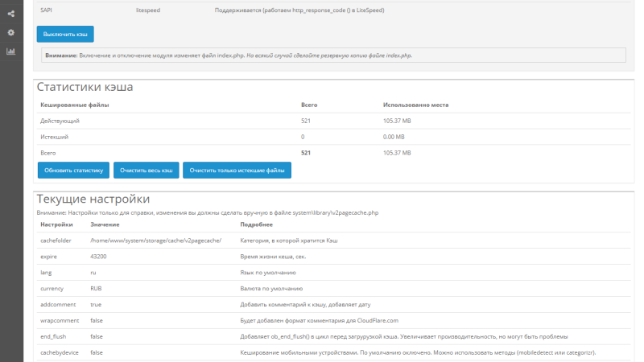This screenshot has height=362, width=644.
Task: Select the true value for addcomment
Action: [96, 305]
